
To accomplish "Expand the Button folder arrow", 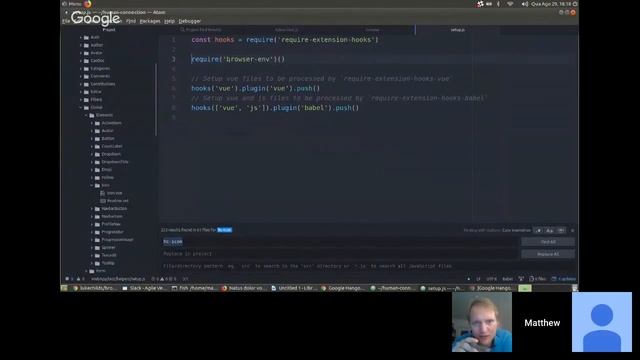I will point(92,139).
